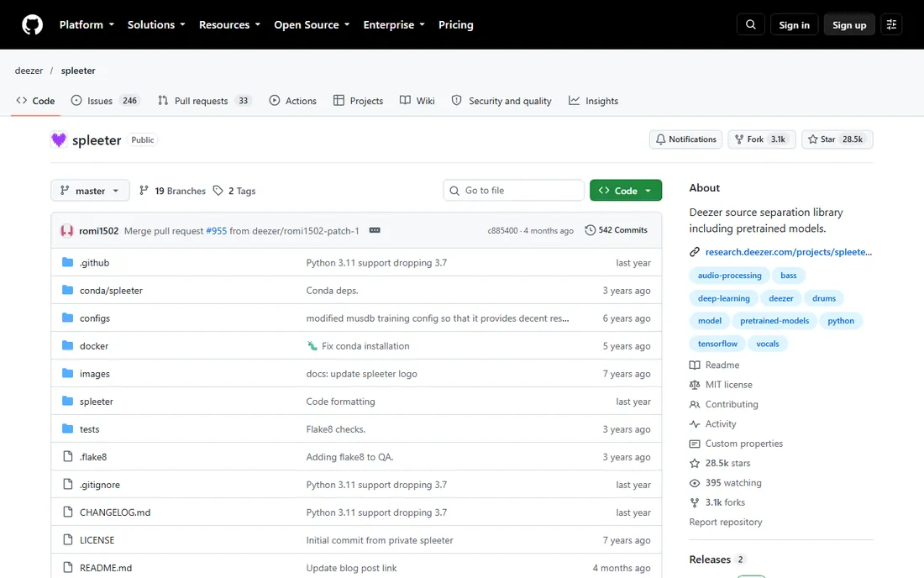Open the Pull requests tab

[x=205, y=101]
